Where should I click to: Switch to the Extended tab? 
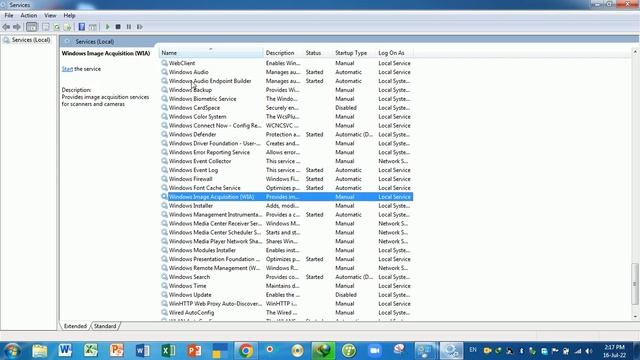coord(75,326)
